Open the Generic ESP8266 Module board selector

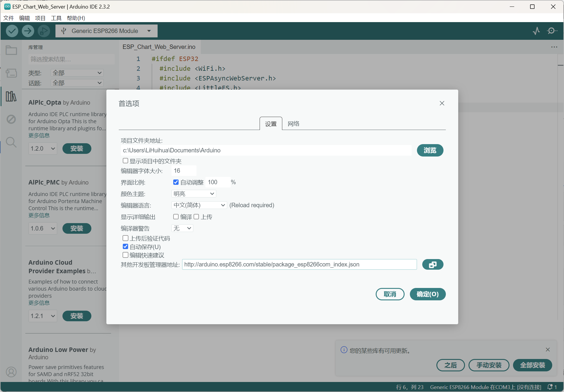[x=106, y=31]
